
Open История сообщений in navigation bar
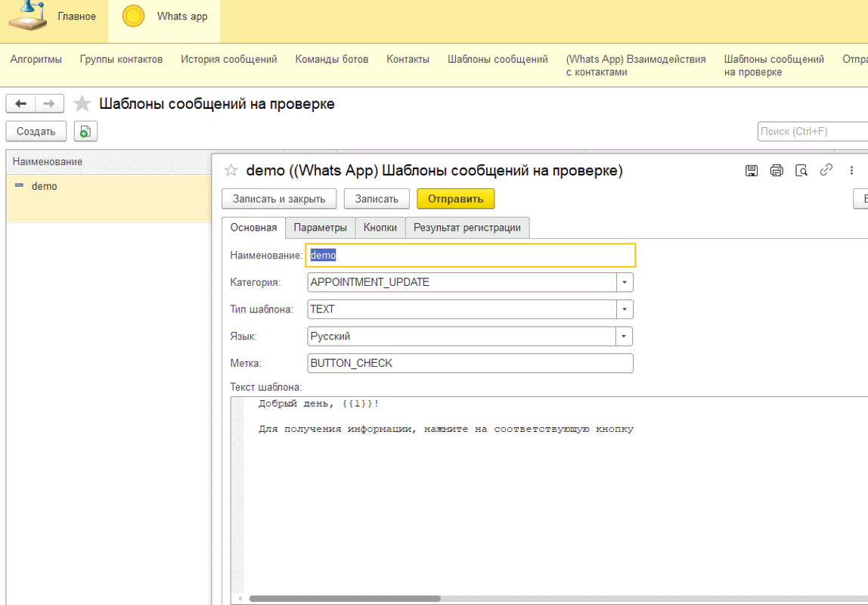(x=228, y=59)
